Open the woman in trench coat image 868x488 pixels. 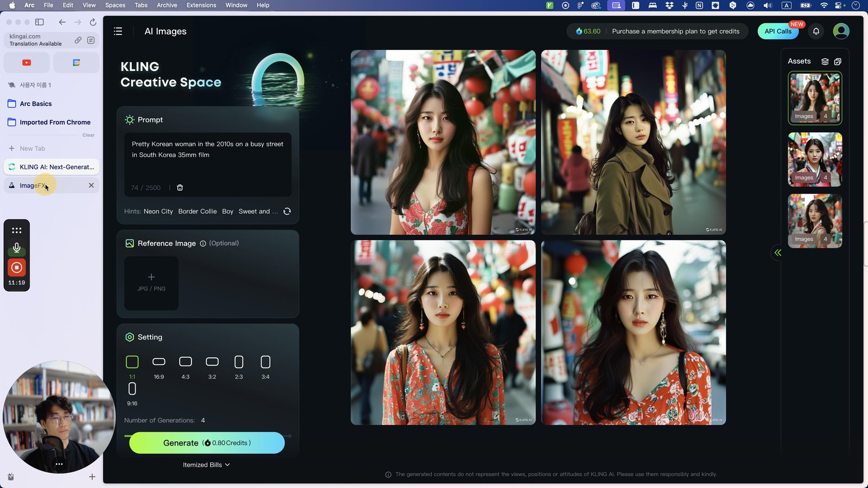pos(633,142)
